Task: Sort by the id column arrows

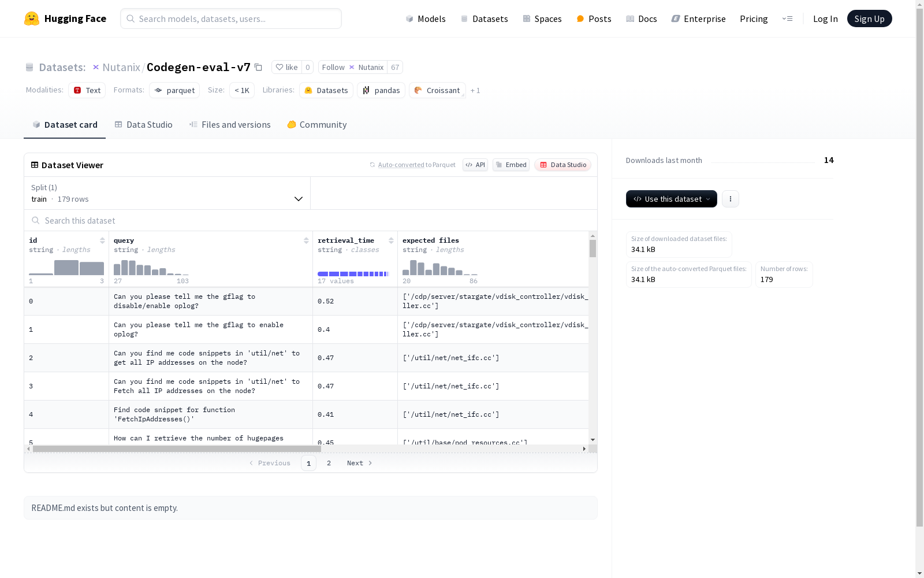Action: click(102, 240)
